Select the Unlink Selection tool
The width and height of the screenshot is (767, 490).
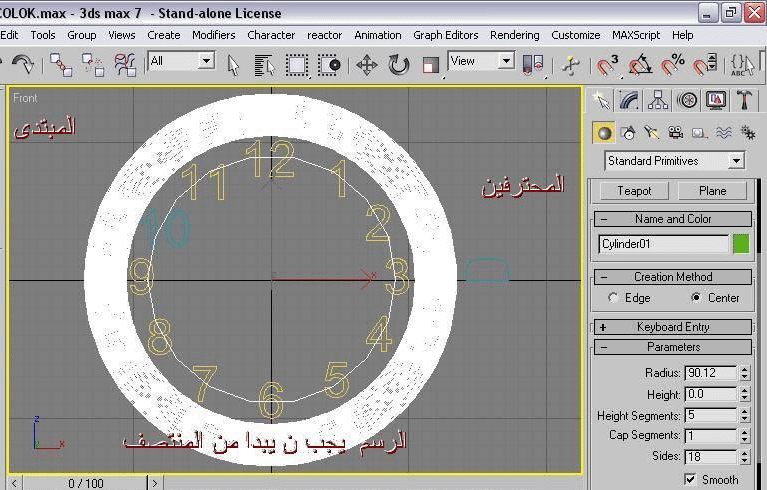(93, 65)
